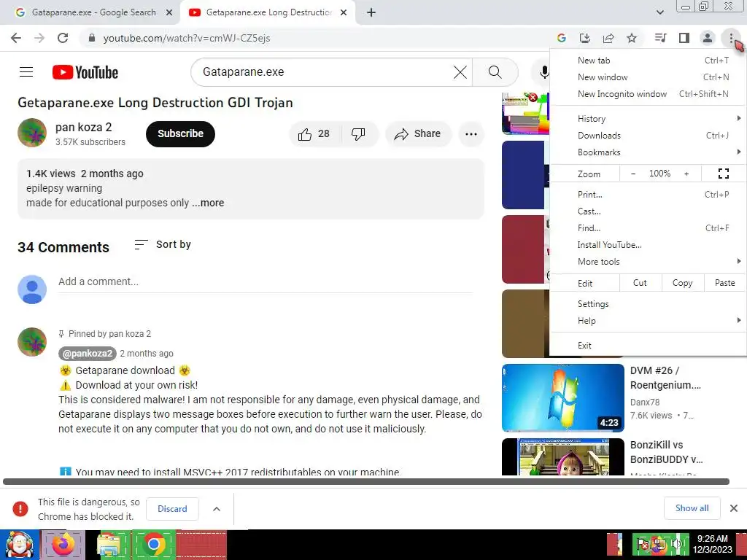Expand the Bookmarks submenu
The width and height of the screenshot is (747, 560).
pos(649,152)
